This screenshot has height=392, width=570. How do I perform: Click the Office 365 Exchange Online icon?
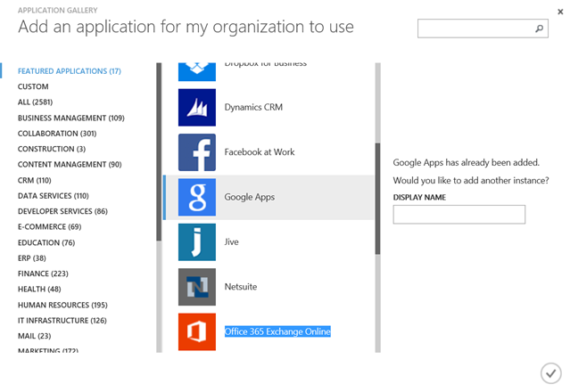(196, 331)
